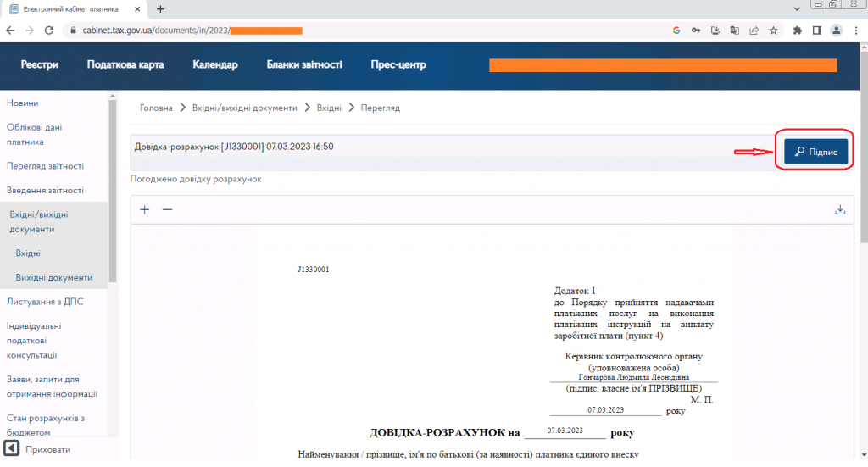Viewport: 868px width, 467px height.
Task: Open the password key icon
Action: click(x=696, y=31)
